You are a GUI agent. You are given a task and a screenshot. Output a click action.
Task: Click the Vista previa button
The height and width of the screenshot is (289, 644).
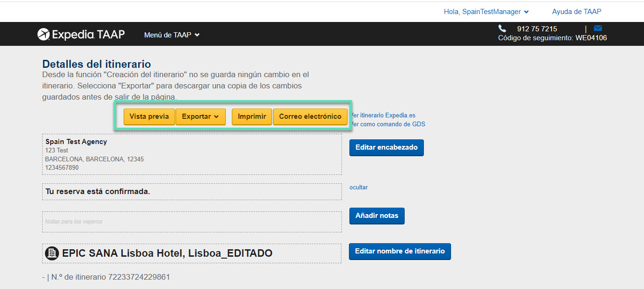(x=149, y=116)
